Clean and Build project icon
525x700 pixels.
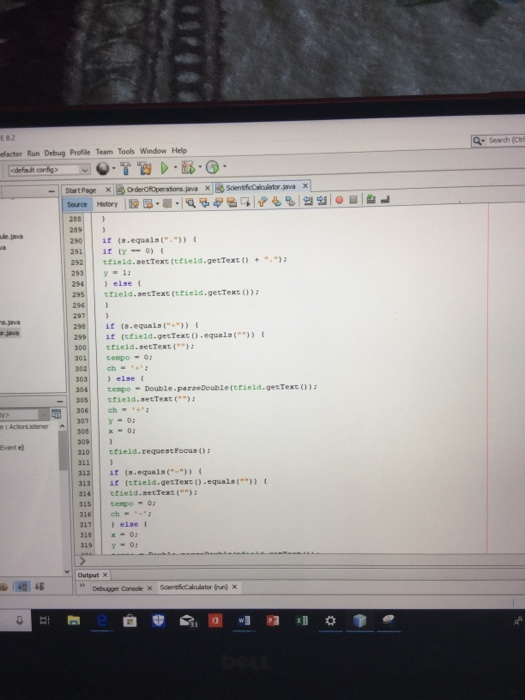(144, 168)
